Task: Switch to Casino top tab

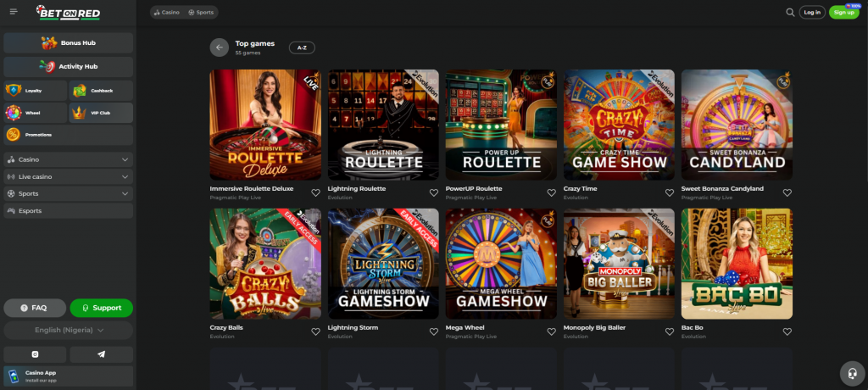Action: (x=167, y=12)
